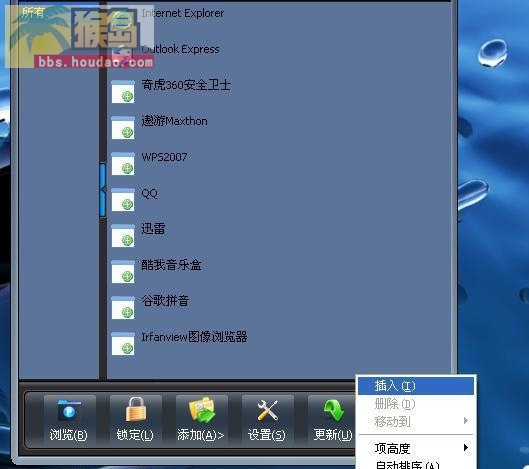Image resolution: width=529 pixels, height=469 pixels.
Task: Click the 更新(U) green arrow icon
Action: (x=334, y=410)
